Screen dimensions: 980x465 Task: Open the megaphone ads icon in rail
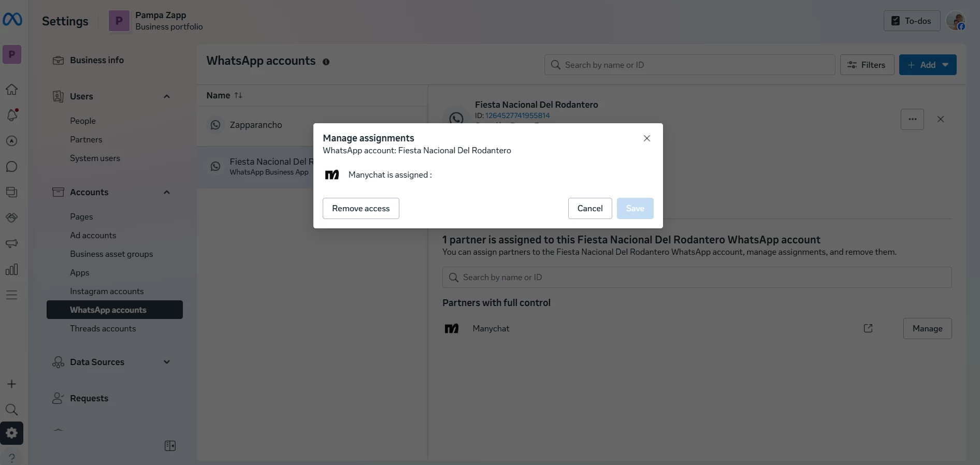tap(11, 243)
